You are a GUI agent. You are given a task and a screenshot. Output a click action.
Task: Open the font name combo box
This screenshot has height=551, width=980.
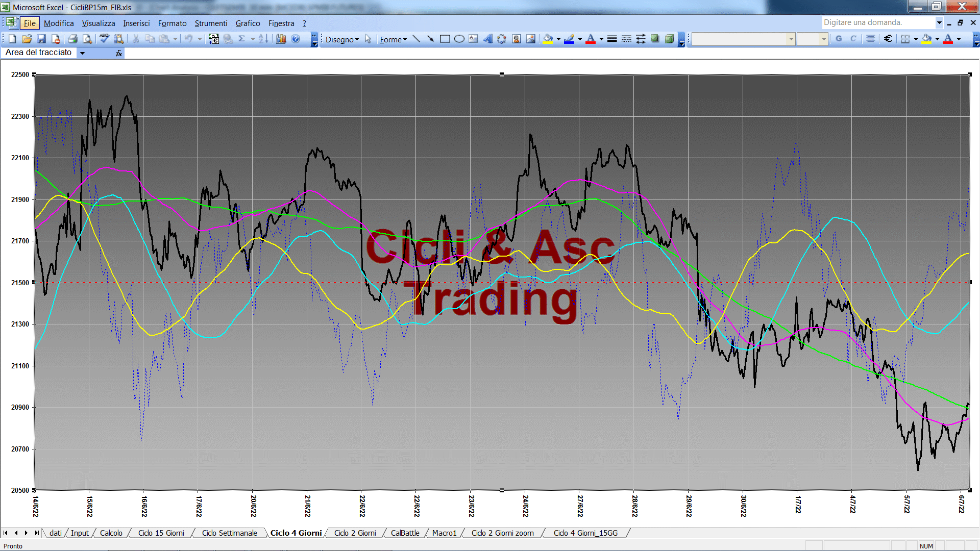click(x=744, y=39)
